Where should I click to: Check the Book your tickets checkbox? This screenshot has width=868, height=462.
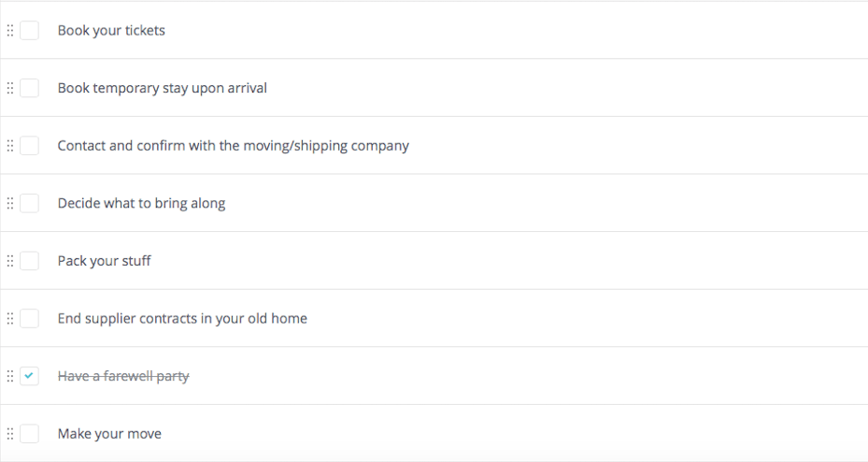pyautogui.click(x=30, y=31)
